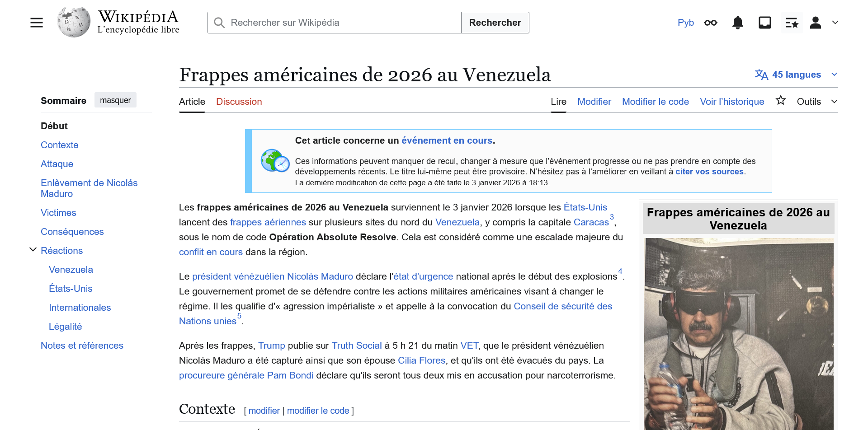Open the notices tray icon

tap(764, 23)
